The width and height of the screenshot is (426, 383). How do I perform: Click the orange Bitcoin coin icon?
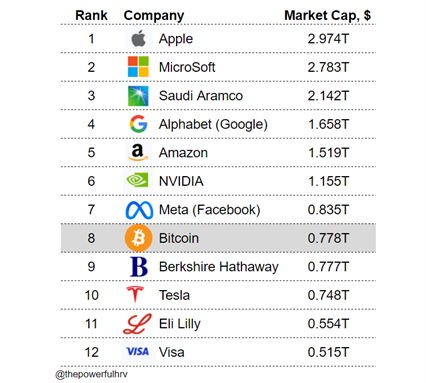(138, 238)
